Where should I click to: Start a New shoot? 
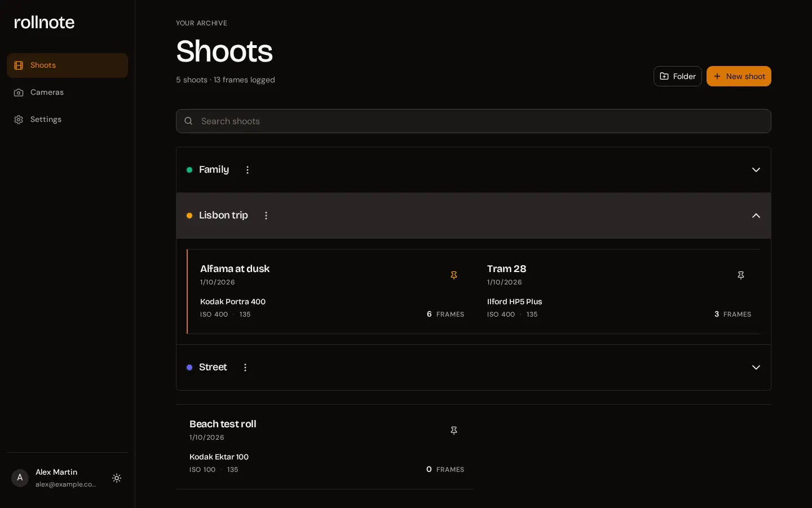pyautogui.click(x=739, y=76)
